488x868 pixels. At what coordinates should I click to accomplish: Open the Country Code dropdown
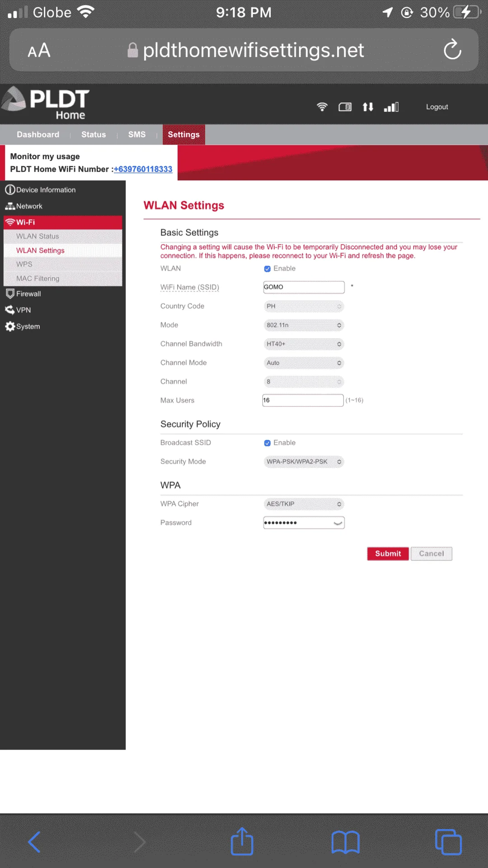[304, 307]
